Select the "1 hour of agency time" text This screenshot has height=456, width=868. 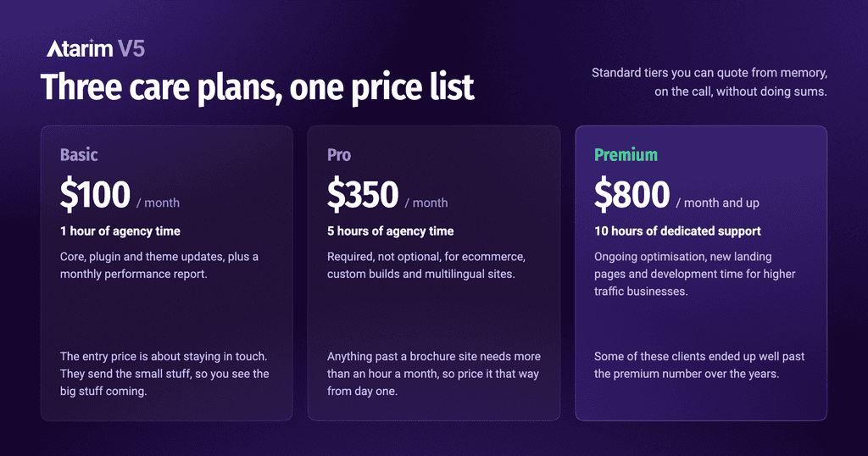click(120, 231)
